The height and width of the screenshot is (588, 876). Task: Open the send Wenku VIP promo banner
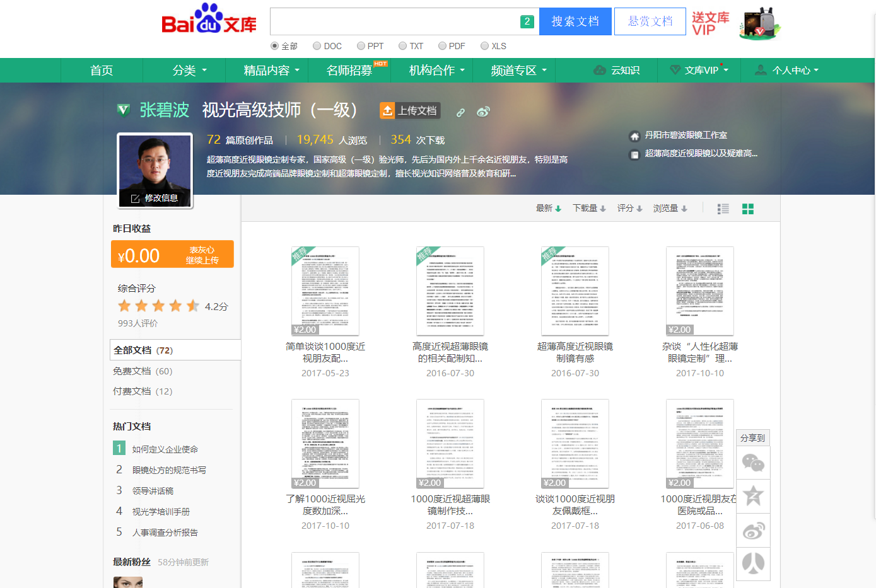point(710,23)
